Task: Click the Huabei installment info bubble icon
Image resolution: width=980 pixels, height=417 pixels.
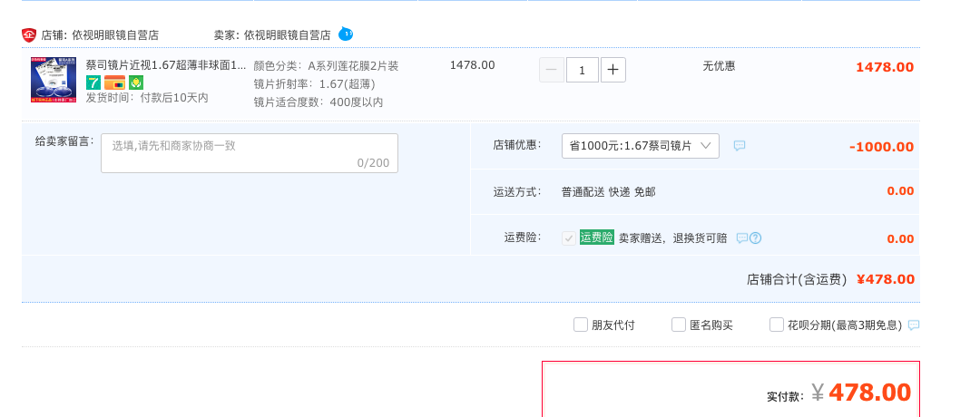Action: coord(913,325)
